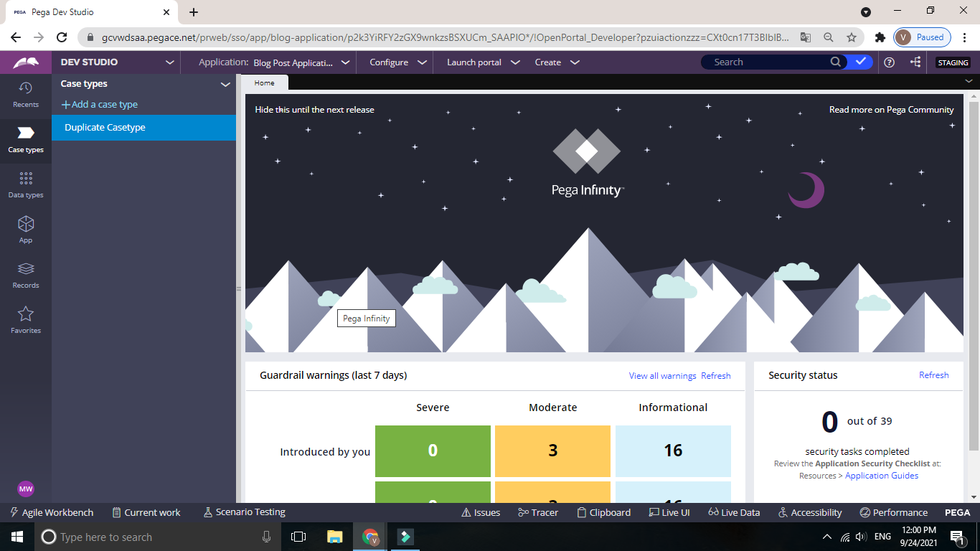Click the blue checkmark beside search
This screenshot has height=551, width=980.
[x=861, y=62]
